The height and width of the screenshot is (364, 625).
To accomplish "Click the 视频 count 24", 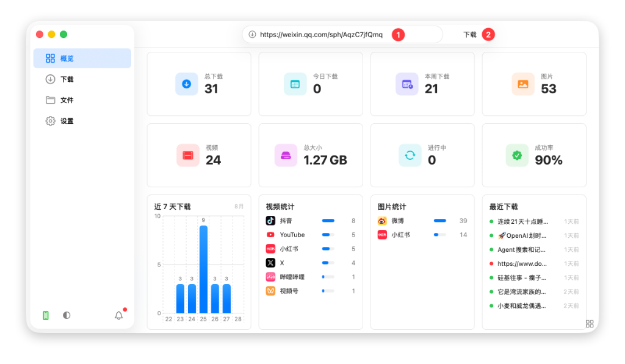I will pos(213,160).
